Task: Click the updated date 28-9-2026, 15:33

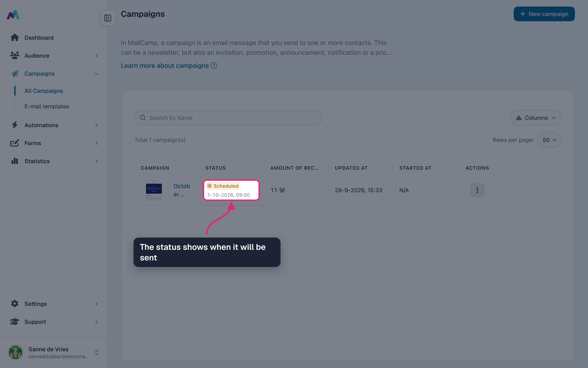Action: point(358,190)
